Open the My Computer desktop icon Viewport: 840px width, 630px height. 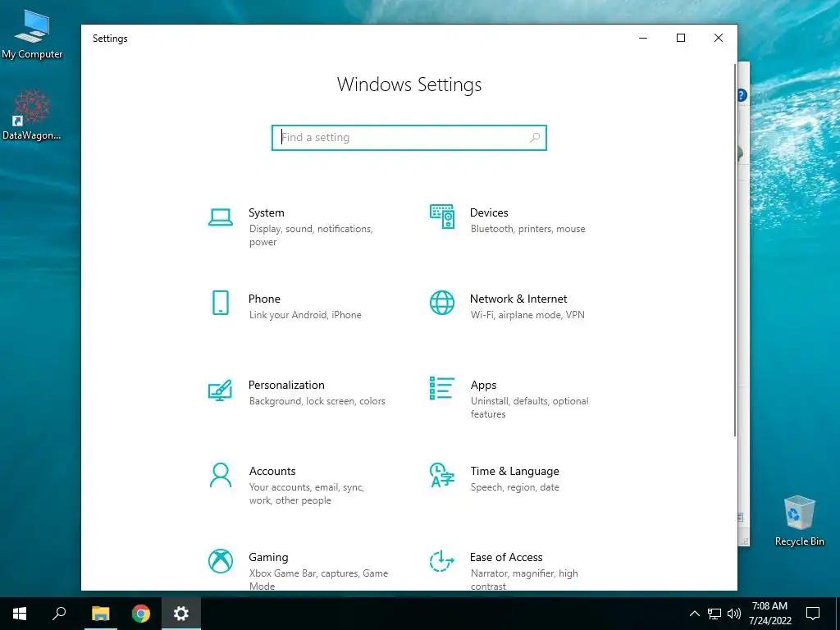(x=32, y=34)
